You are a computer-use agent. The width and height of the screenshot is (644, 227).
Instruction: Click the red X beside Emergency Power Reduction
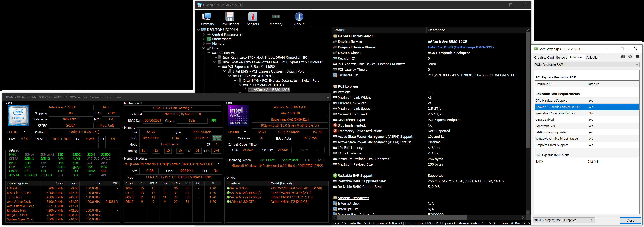[x=335, y=131]
